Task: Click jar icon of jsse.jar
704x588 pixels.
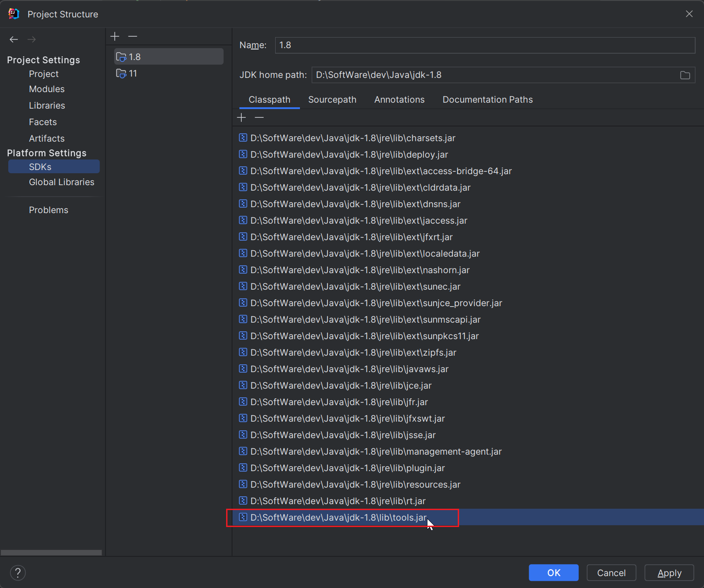Action: click(x=243, y=434)
